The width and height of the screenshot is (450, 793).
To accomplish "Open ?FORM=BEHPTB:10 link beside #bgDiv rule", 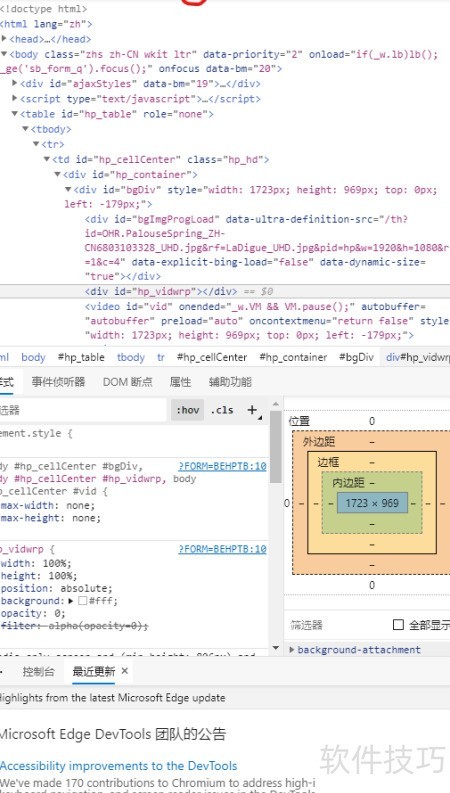I will [222, 466].
